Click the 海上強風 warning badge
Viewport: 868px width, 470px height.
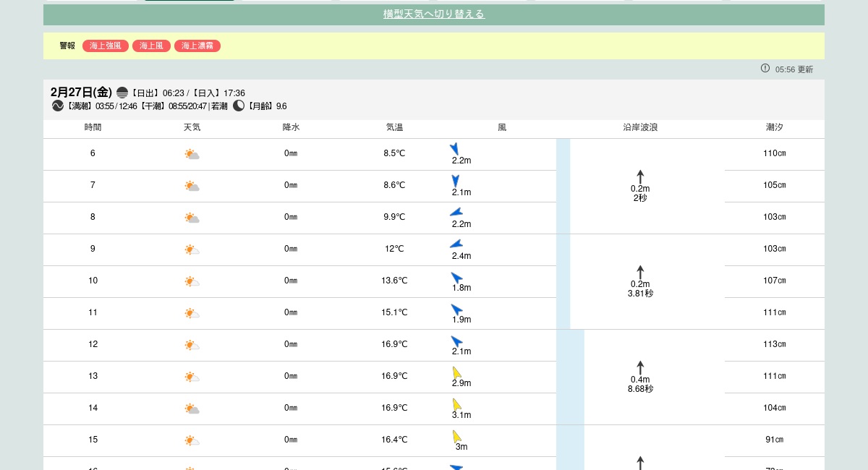click(x=106, y=46)
